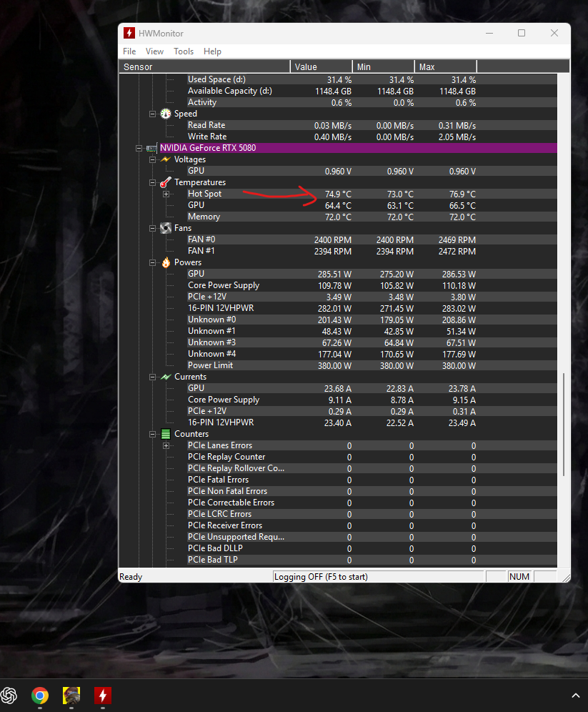Open the Tools menu
The height and width of the screenshot is (712, 588).
[184, 51]
